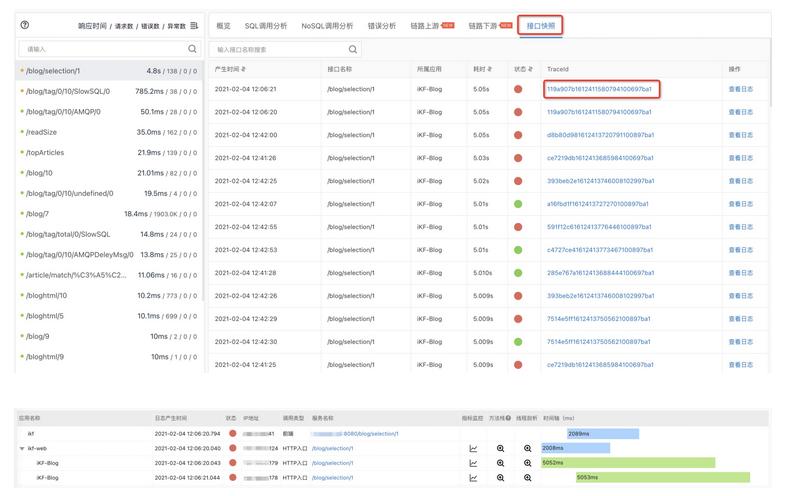Open TraceId c4727ce4... link
Image resolution: width=788 pixels, height=496 pixels.
coord(600,250)
